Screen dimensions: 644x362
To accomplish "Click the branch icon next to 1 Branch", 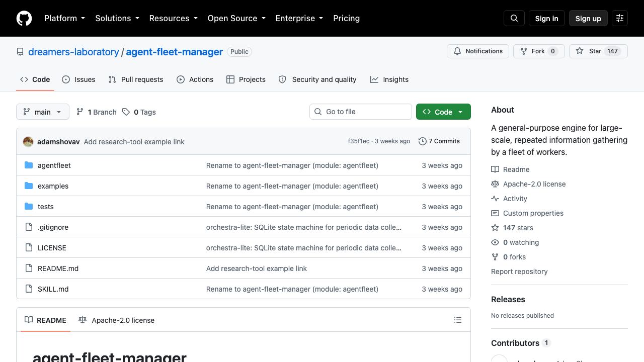I will tap(80, 112).
